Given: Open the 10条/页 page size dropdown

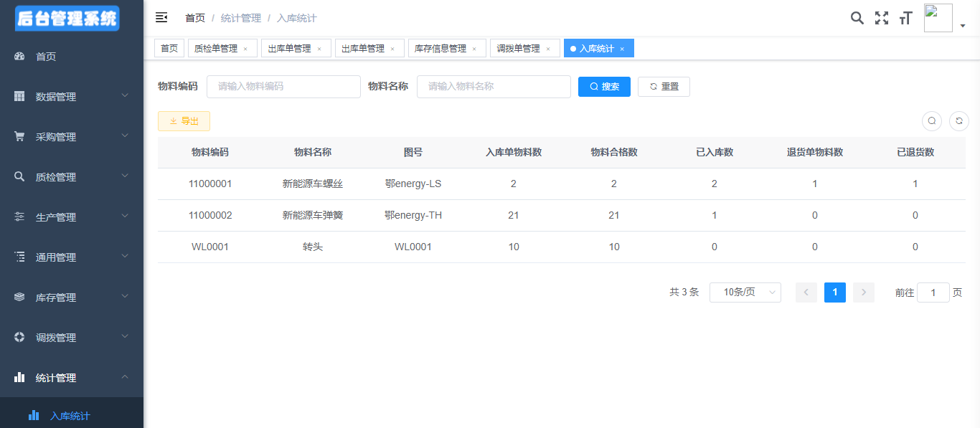Looking at the screenshot, I should 745,293.
